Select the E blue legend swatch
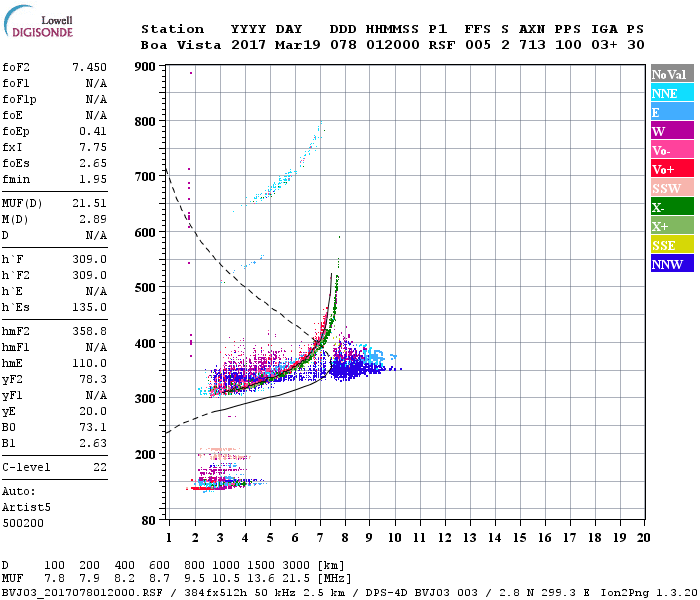Screen dimensions: 700x600 coord(672,112)
